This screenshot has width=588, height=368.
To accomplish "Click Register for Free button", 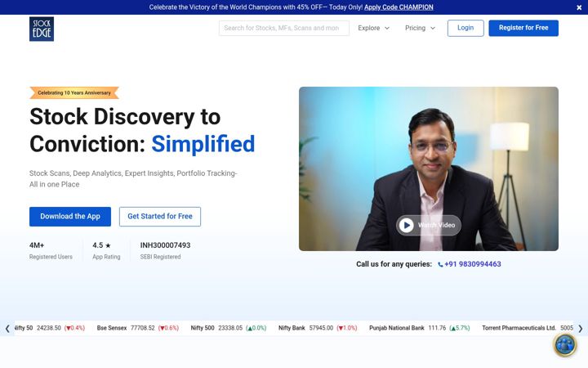I will tap(523, 28).
